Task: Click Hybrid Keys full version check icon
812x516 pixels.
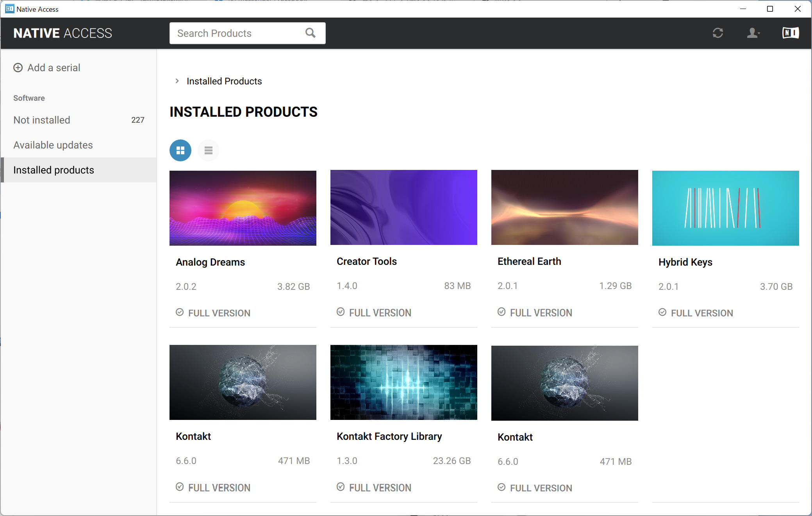Action: pos(662,312)
